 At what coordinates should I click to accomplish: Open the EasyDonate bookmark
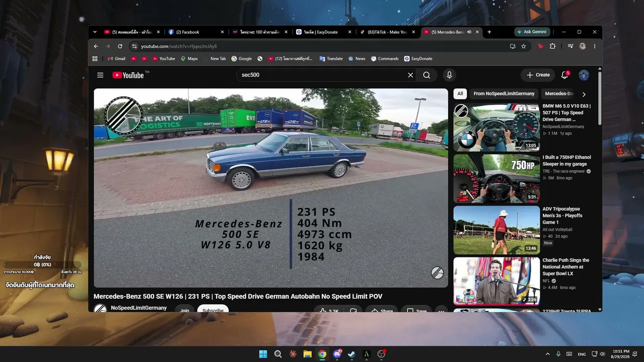[x=418, y=58]
